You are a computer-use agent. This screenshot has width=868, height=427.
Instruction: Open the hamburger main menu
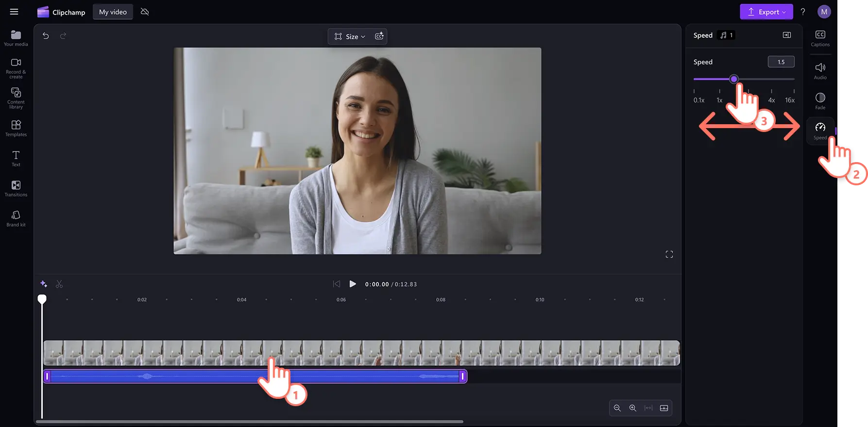point(14,12)
